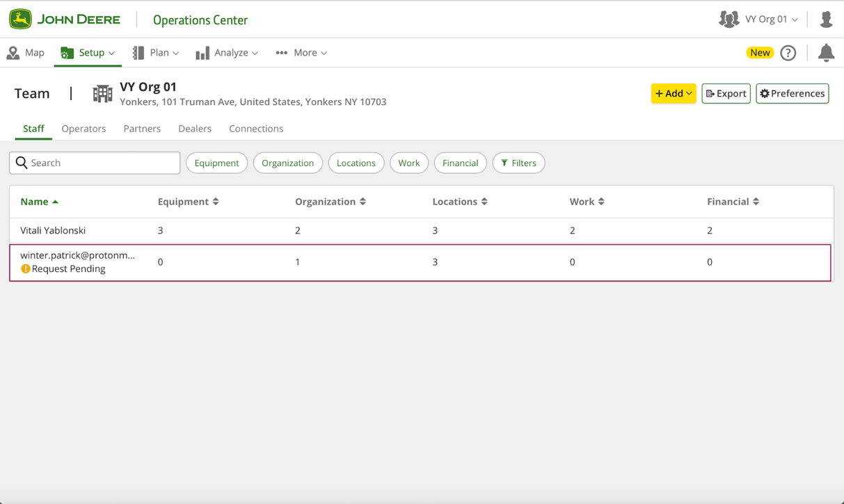Click the help question mark icon
The image size is (844, 504).
coord(788,53)
